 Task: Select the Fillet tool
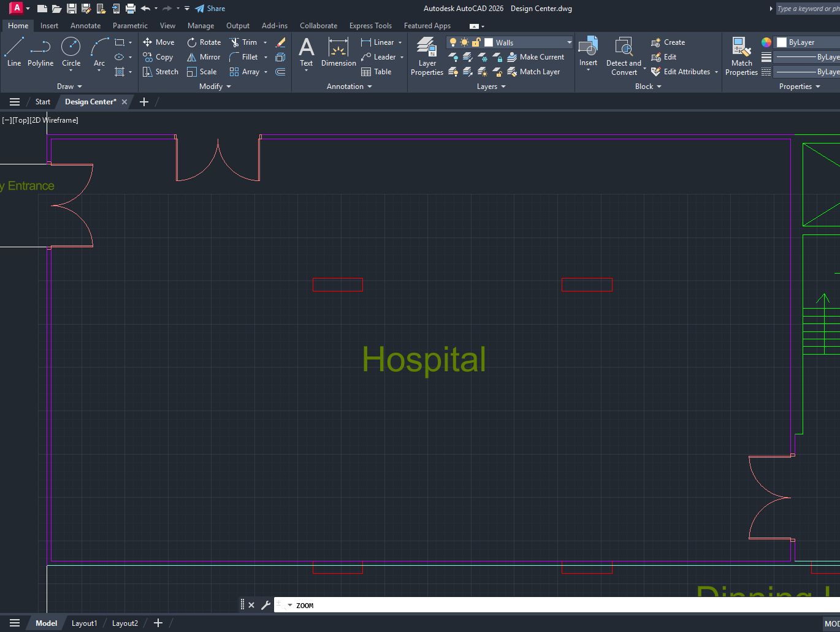point(243,57)
